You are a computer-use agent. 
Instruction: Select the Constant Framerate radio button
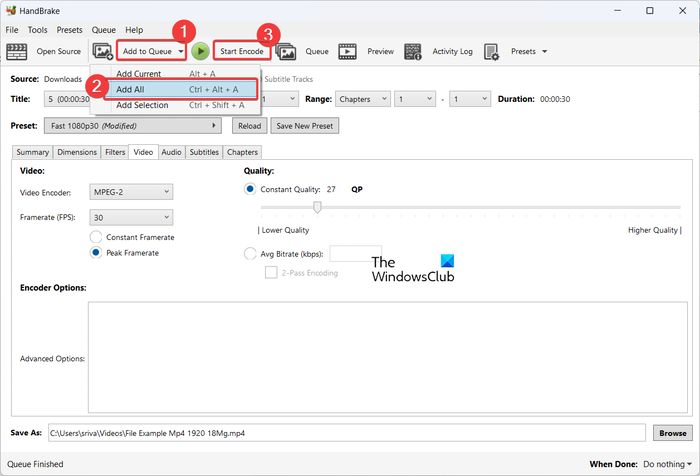(x=96, y=237)
